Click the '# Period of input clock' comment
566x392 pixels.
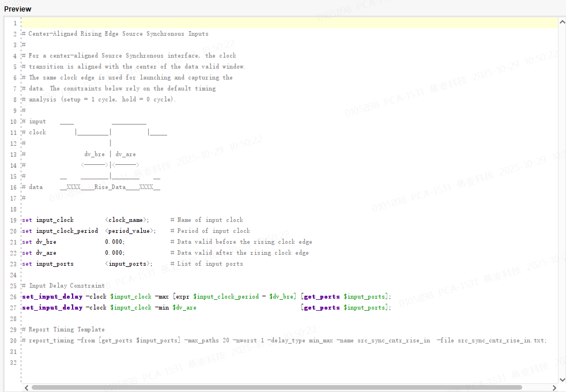(210, 231)
